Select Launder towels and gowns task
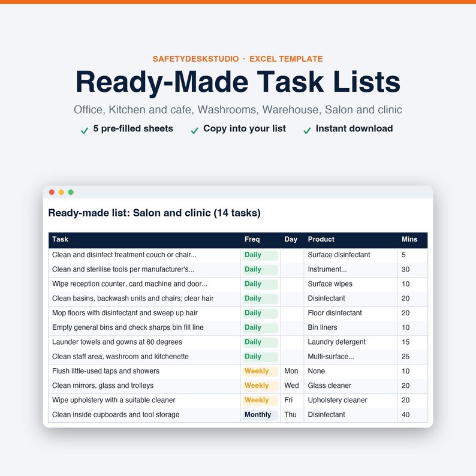 coord(117,342)
